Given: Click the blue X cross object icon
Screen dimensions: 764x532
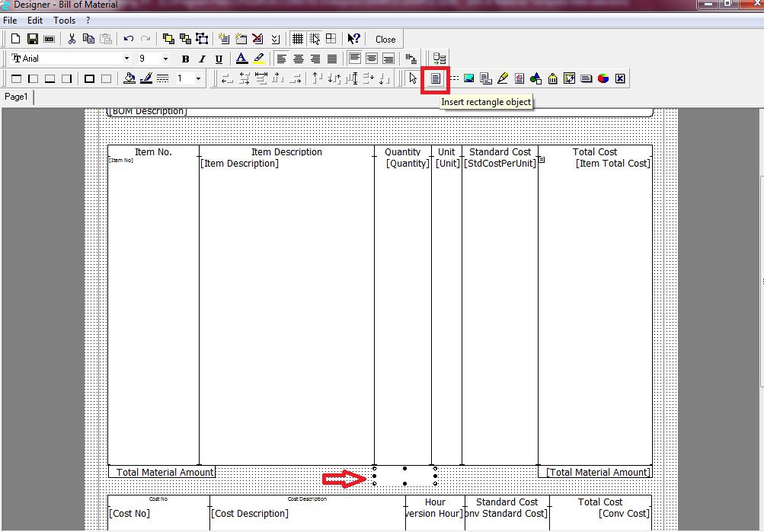Looking at the screenshot, I should tap(620, 78).
